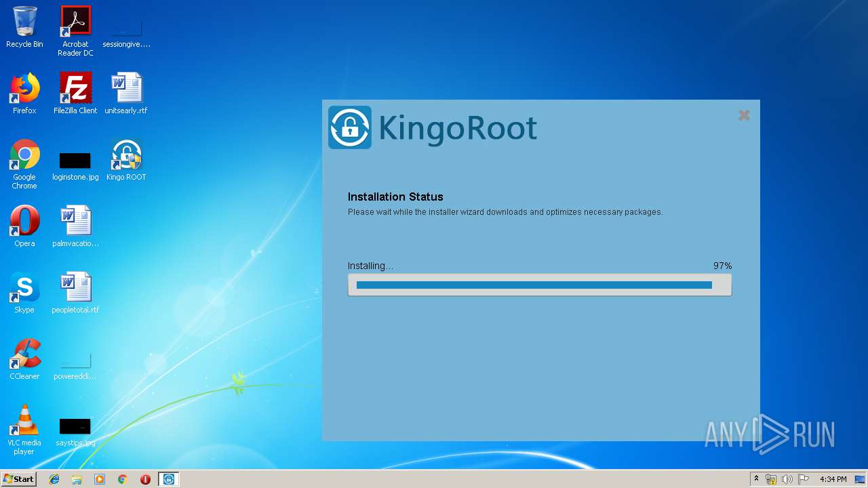This screenshot has height=488, width=868.
Task: Launch FileZilla Client shortcut
Action: coord(75,94)
